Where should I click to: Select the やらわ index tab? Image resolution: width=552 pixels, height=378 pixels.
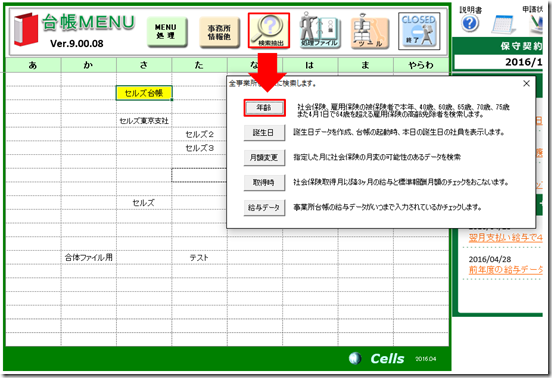coord(421,65)
